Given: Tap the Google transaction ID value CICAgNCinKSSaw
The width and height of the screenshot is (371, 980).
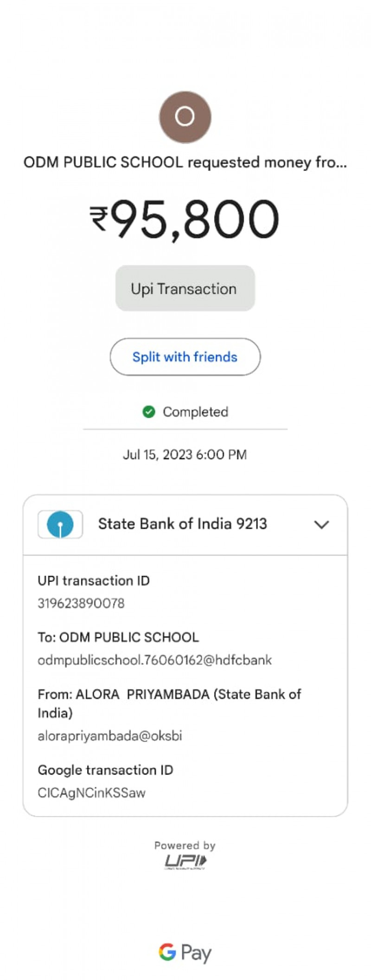Looking at the screenshot, I should 91,793.
